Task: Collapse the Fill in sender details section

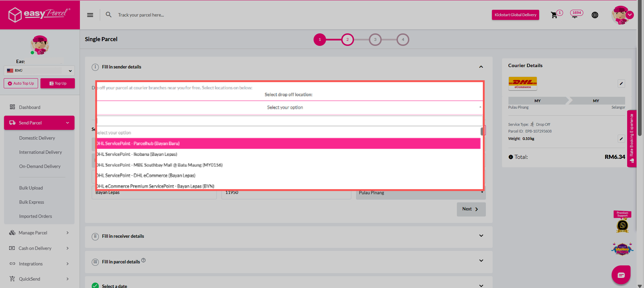Action: point(481,67)
